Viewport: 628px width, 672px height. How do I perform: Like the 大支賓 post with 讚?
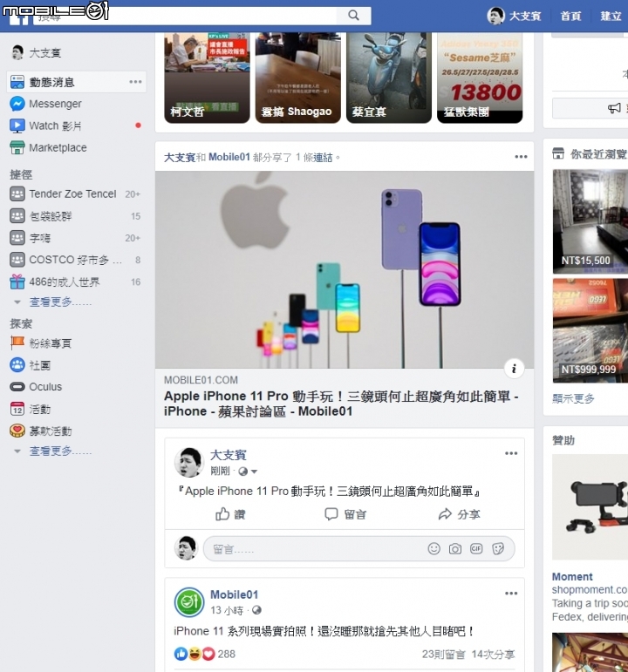click(x=230, y=514)
